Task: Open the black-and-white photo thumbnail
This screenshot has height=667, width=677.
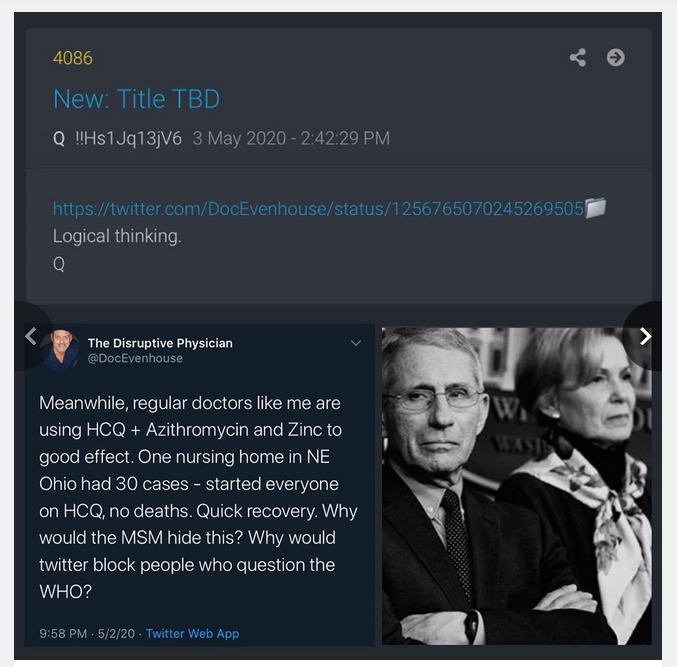Action: (x=516, y=486)
